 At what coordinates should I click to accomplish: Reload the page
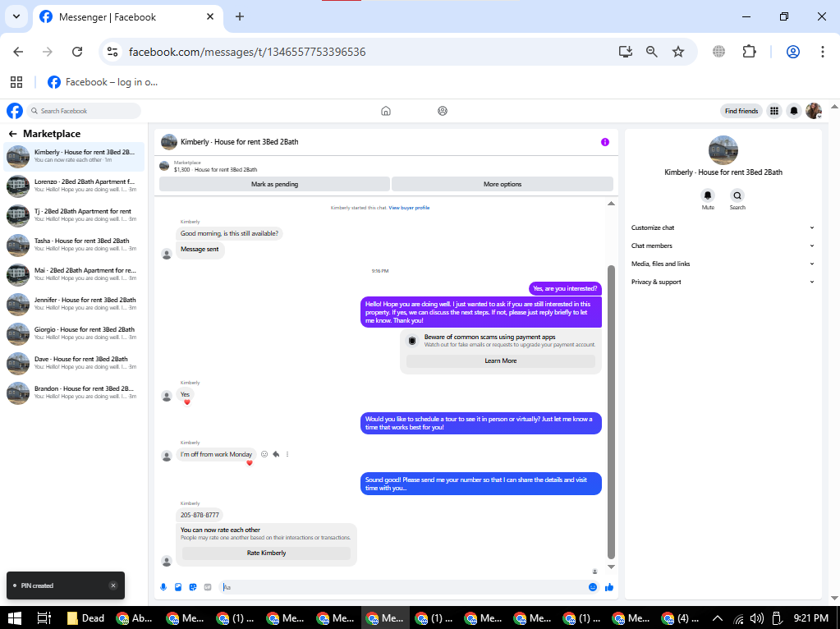[x=77, y=52]
